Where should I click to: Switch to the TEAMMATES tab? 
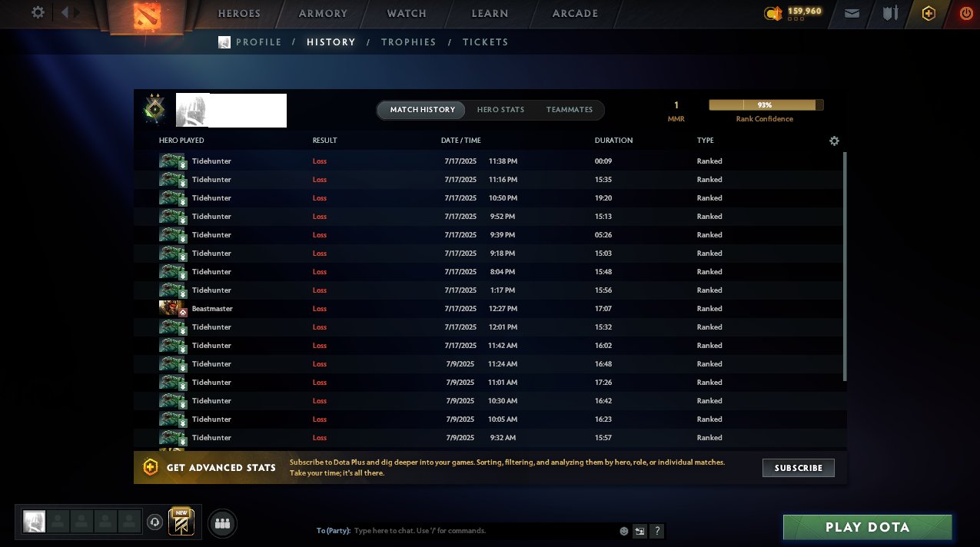click(570, 110)
